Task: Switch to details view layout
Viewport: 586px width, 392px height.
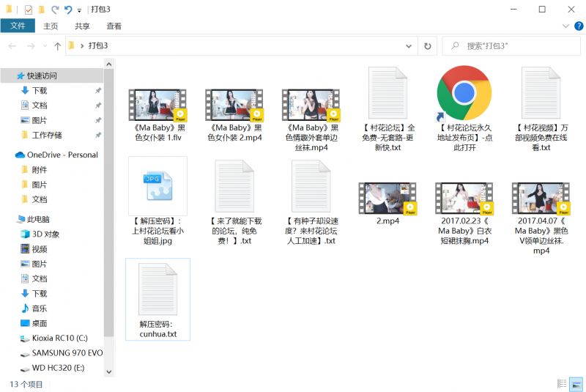Action: (562, 383)
